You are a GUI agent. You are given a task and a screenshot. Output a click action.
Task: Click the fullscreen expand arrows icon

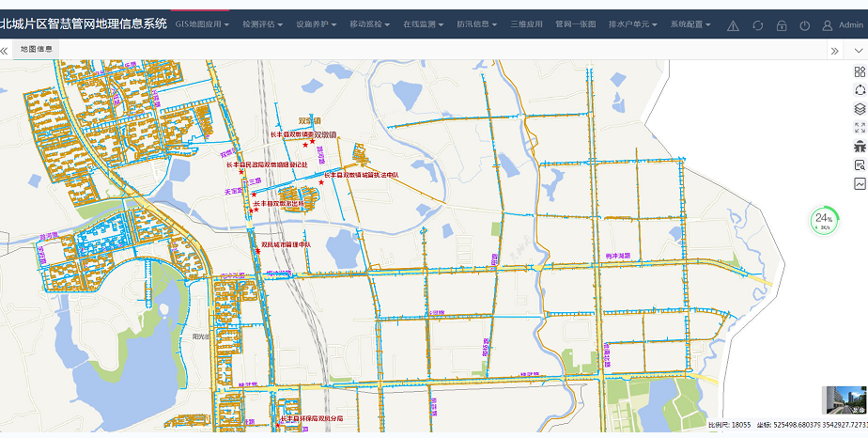click(x=859, y=128)
